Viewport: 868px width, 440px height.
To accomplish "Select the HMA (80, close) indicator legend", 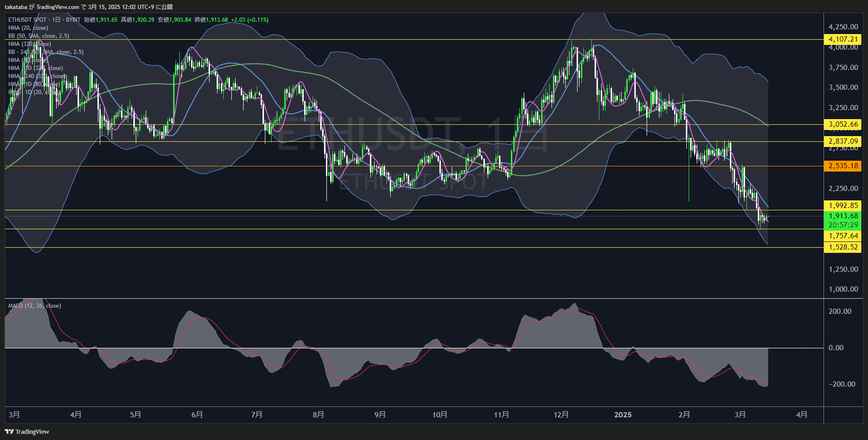I will click(27, 60).
